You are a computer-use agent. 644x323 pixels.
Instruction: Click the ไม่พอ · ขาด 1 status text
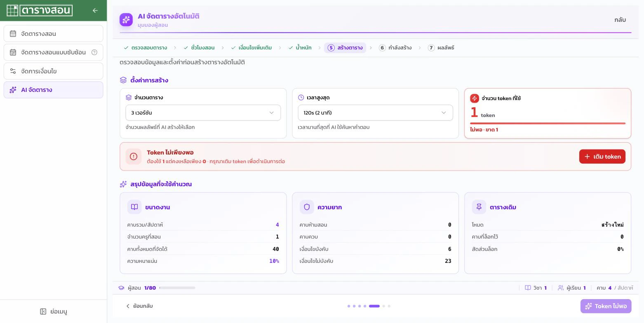[484, 130]
